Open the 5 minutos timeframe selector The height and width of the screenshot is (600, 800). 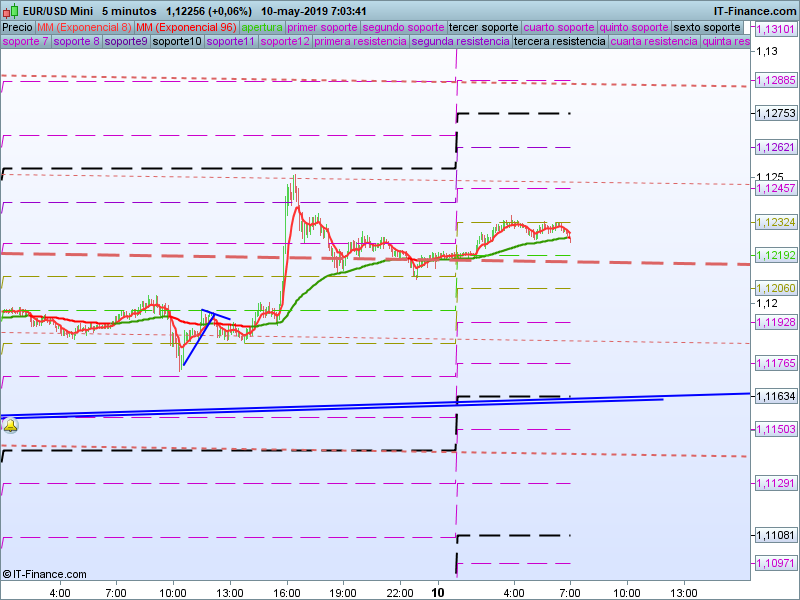pyautogui.click(x=129, y=9)
